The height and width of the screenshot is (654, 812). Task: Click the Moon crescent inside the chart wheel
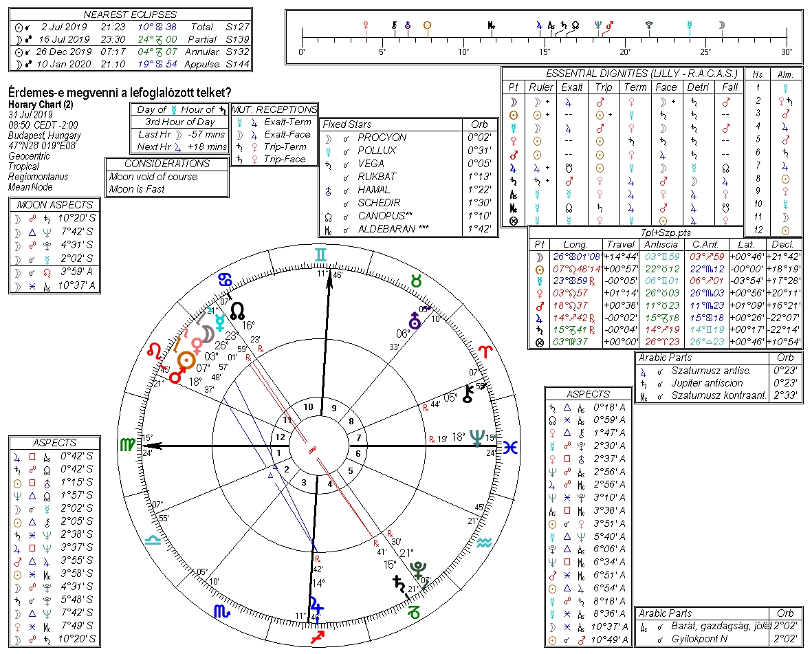tap(208, 334)
